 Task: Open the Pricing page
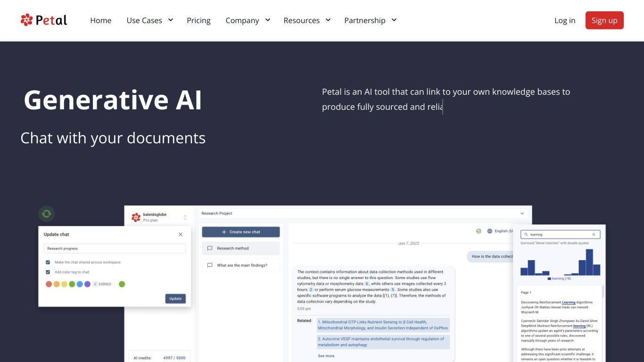tap(198, 20)
